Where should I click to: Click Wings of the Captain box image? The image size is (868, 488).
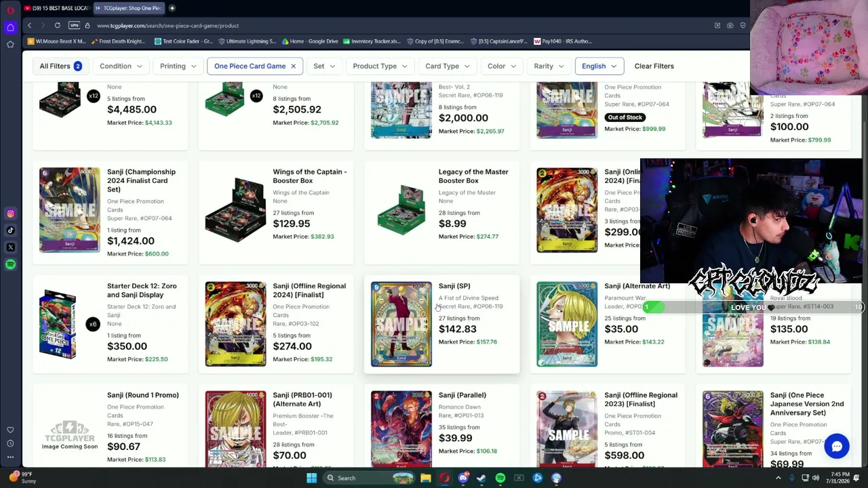[x=235, y=210]
